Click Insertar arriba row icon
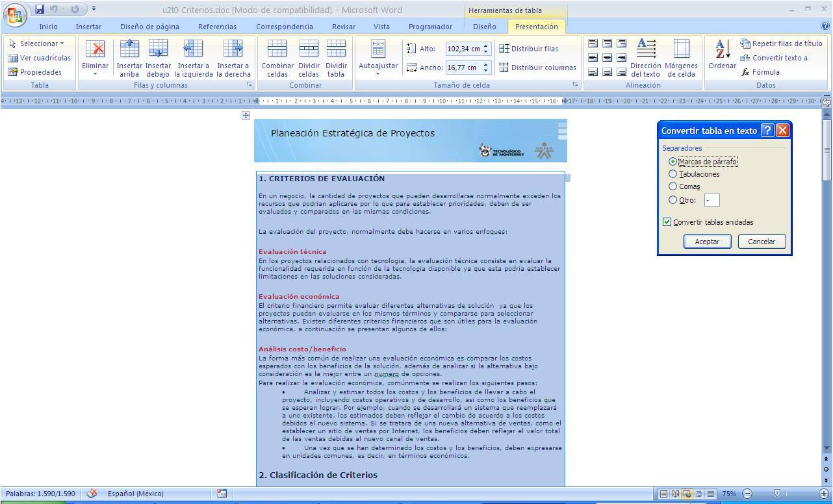The height and width of the screenshot is (504, 833). coord(129,49)
